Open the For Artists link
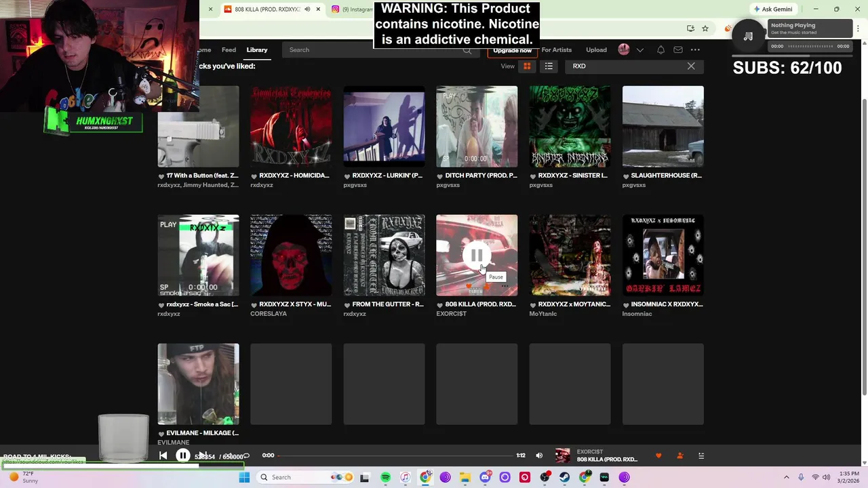Image resolution: width=868 pixels, height=488 pixels. pos(557,49)
